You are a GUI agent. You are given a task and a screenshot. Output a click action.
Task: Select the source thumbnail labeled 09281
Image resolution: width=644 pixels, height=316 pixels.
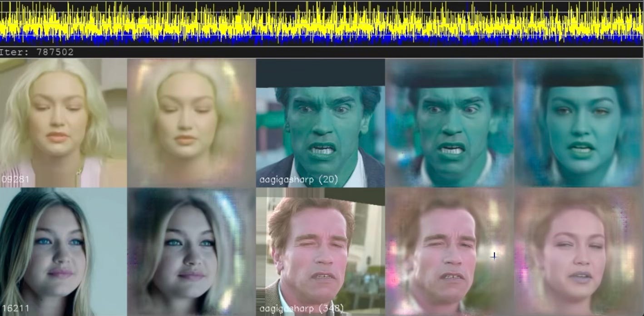[x=64, y=123]
